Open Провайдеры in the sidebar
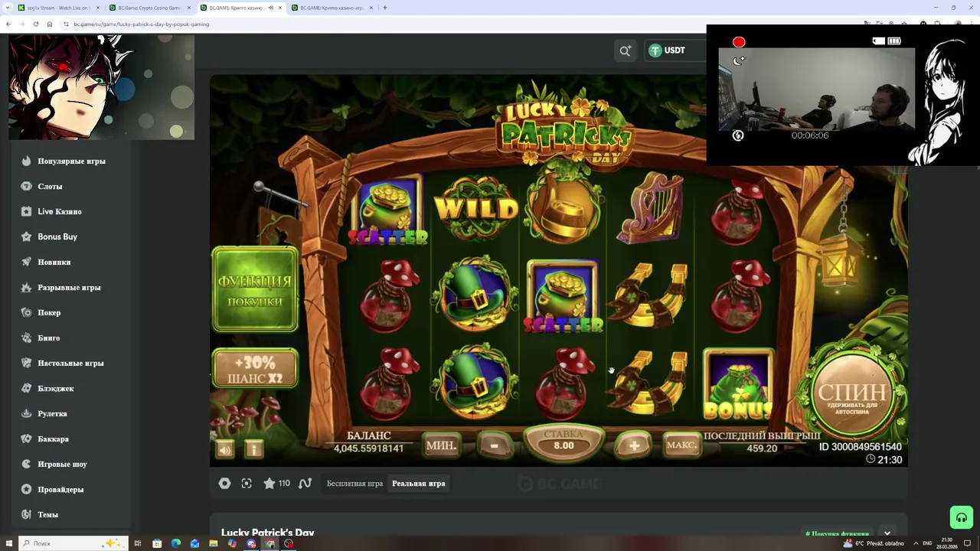 pos(60,489)
